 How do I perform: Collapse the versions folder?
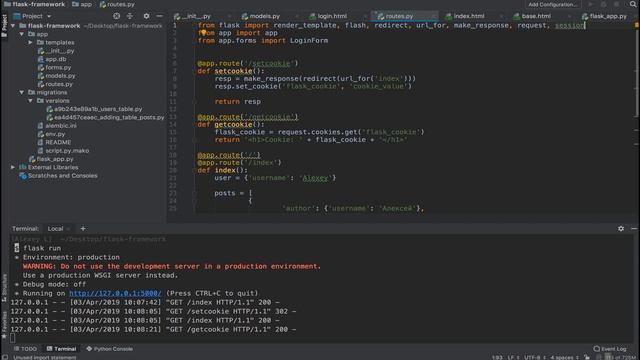[30, 101]
